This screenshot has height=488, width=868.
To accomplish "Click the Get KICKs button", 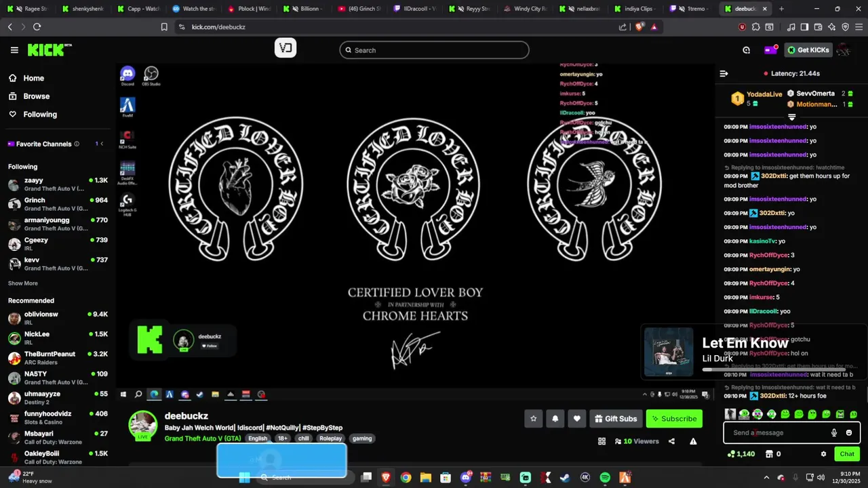I will (808, 50).
